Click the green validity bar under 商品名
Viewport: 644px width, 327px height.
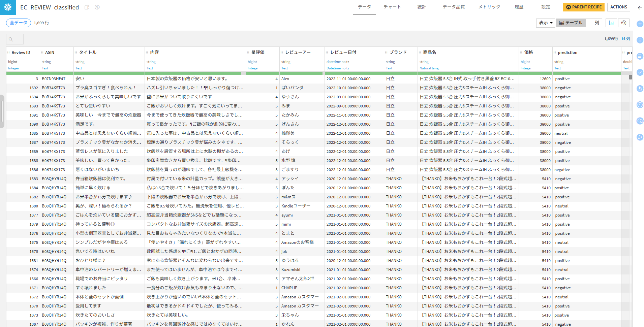click(x=468, y=73)
